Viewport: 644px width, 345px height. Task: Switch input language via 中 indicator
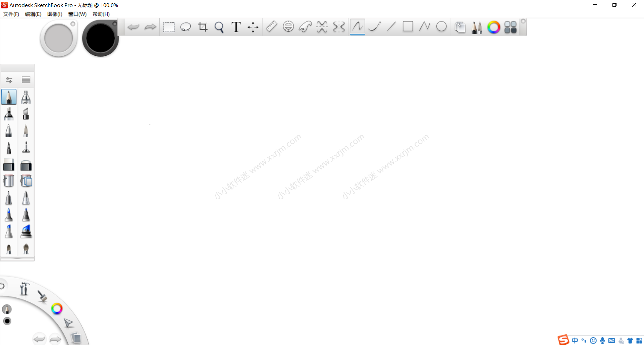pos(575,341)
